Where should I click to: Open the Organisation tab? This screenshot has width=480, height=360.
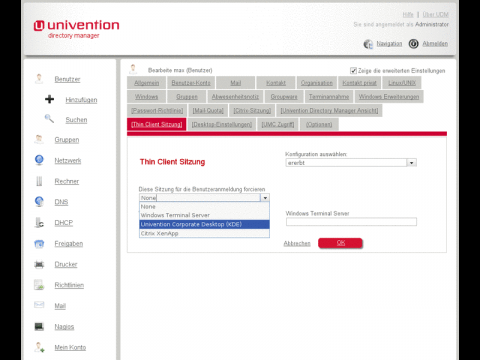[x=317, y=83]
